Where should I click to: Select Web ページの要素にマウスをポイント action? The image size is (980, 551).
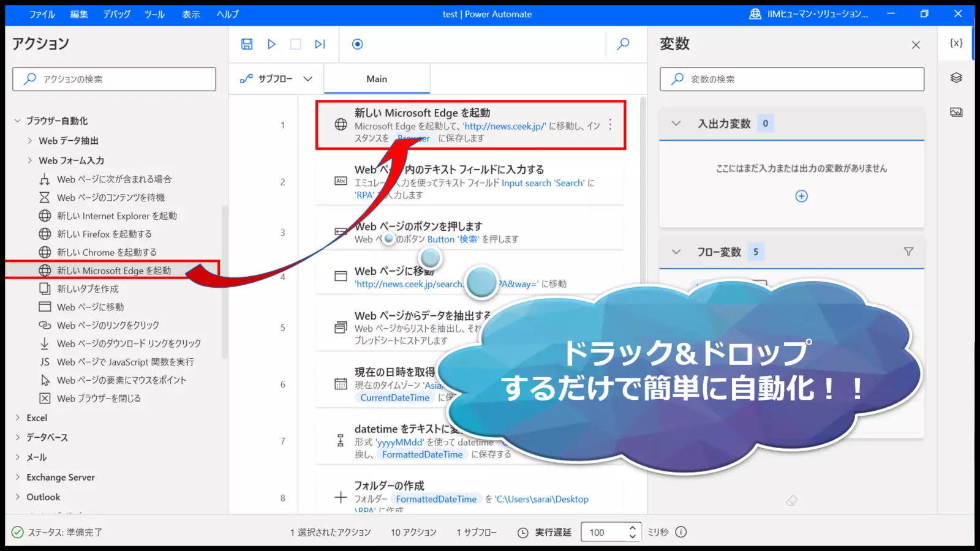[121, 380]
